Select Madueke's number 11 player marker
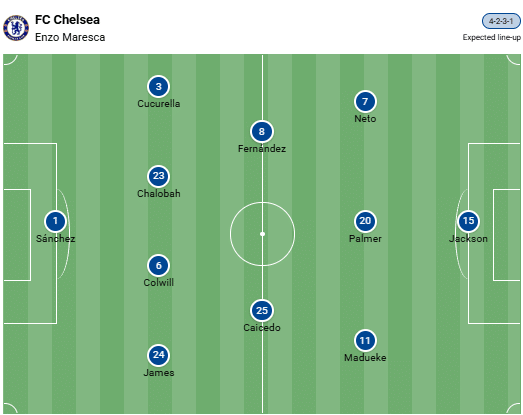The image size is (523, 415). [x=365, y=340]
